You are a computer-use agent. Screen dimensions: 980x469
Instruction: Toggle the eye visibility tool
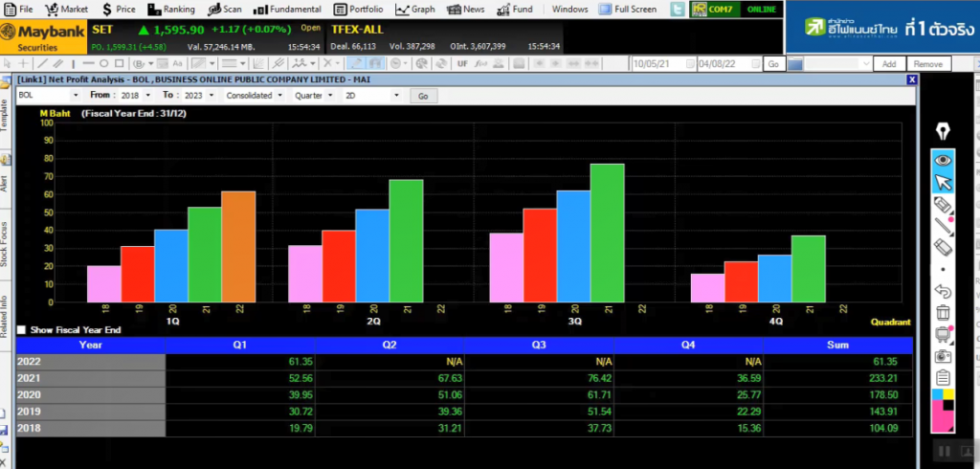[x=943, y=160]
